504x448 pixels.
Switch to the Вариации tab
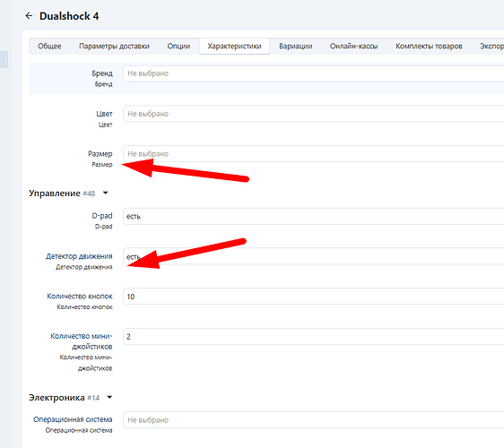[296, 47]
